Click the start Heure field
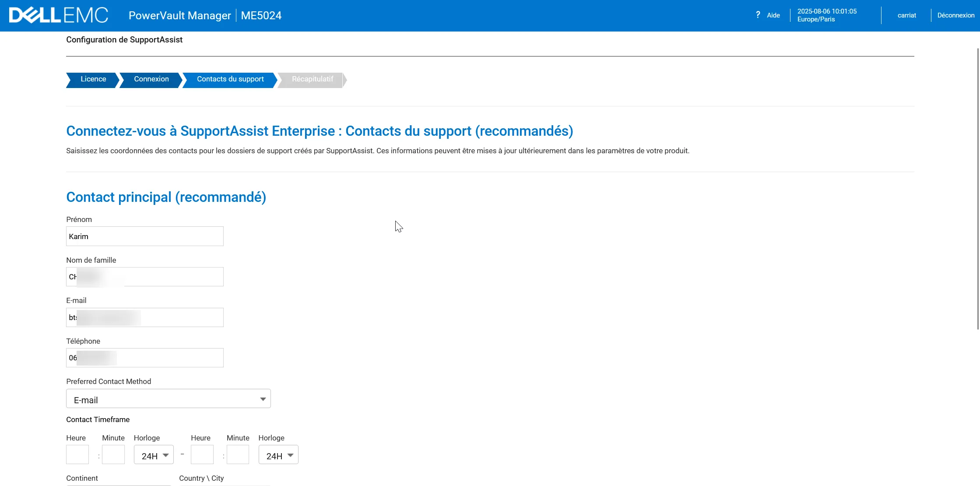 77,455
